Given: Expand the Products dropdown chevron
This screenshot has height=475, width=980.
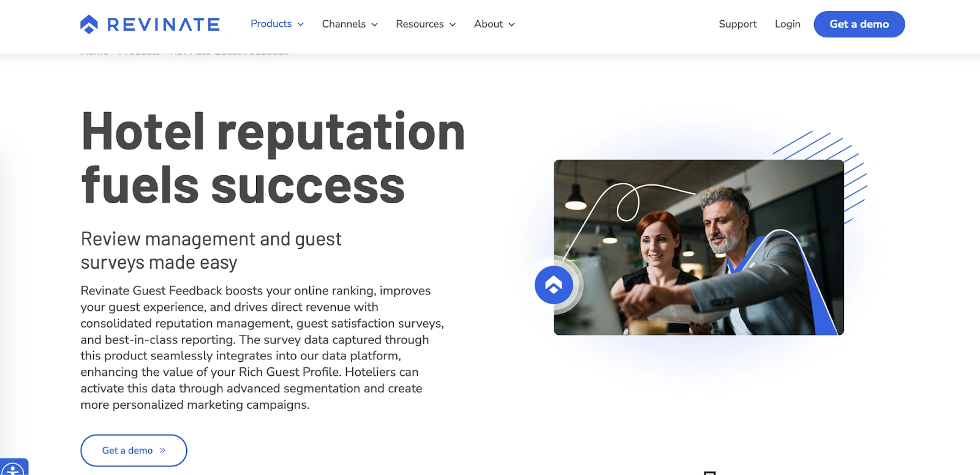Looking at the screenshot, I should pos(301,24).
